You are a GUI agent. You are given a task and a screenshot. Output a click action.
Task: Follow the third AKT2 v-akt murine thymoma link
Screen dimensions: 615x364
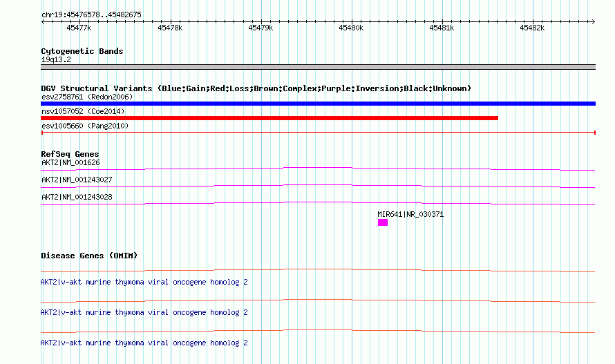pyautogui.click(x=144, y=343)
